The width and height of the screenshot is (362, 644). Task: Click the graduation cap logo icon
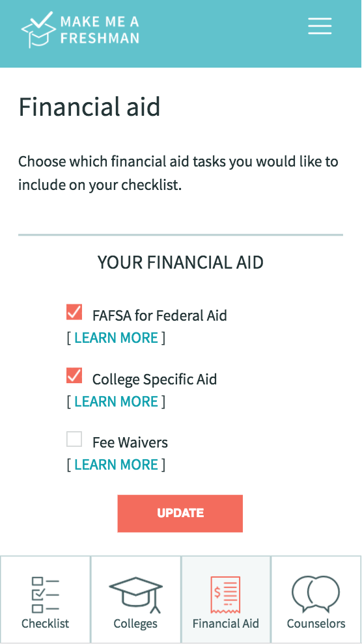pos(38,29)
